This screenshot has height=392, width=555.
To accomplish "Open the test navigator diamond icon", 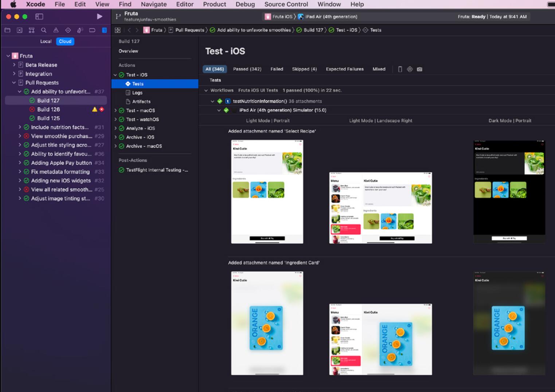I will [68, 30].
